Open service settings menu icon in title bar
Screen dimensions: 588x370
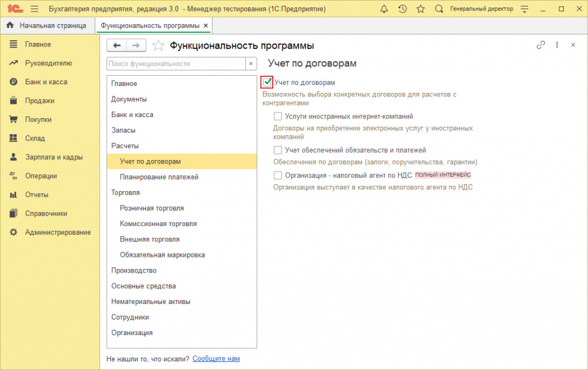525,9
